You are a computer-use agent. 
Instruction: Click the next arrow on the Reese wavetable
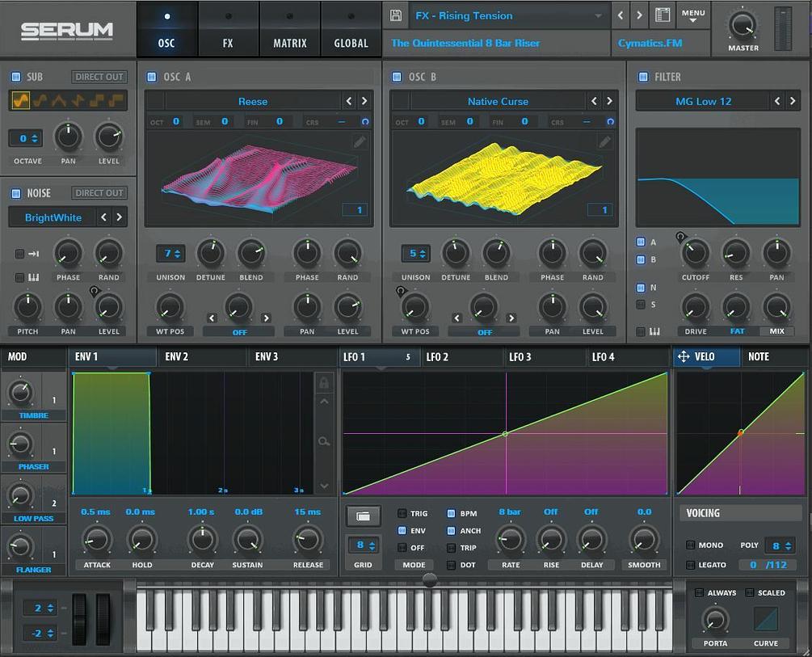[x=363, y=101]
